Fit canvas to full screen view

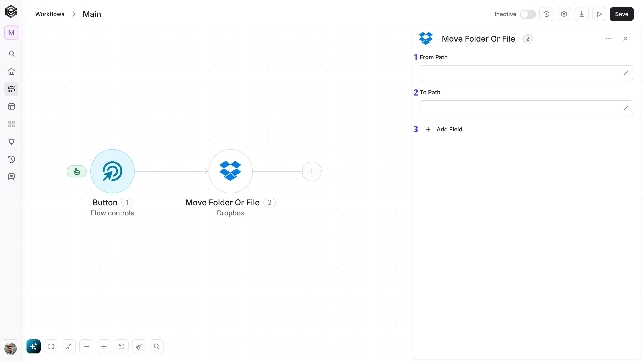tap(51, 347)
